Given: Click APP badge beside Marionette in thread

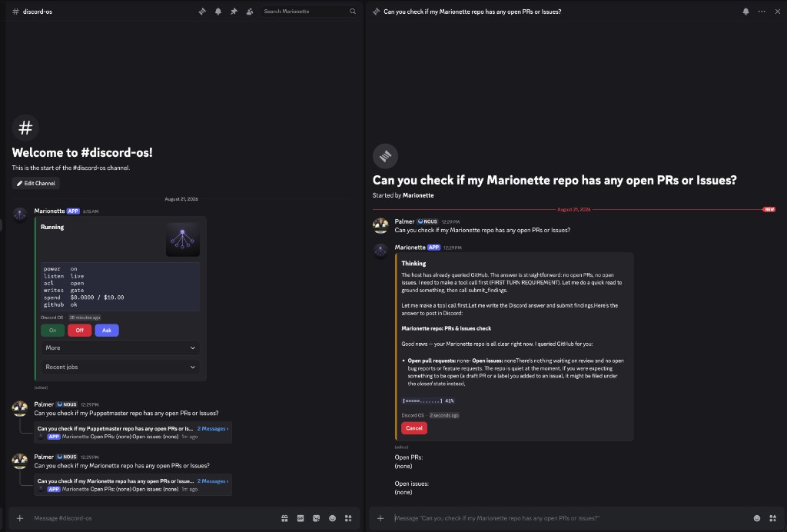Looking at the screenshot, I should (x=433, y=248).
